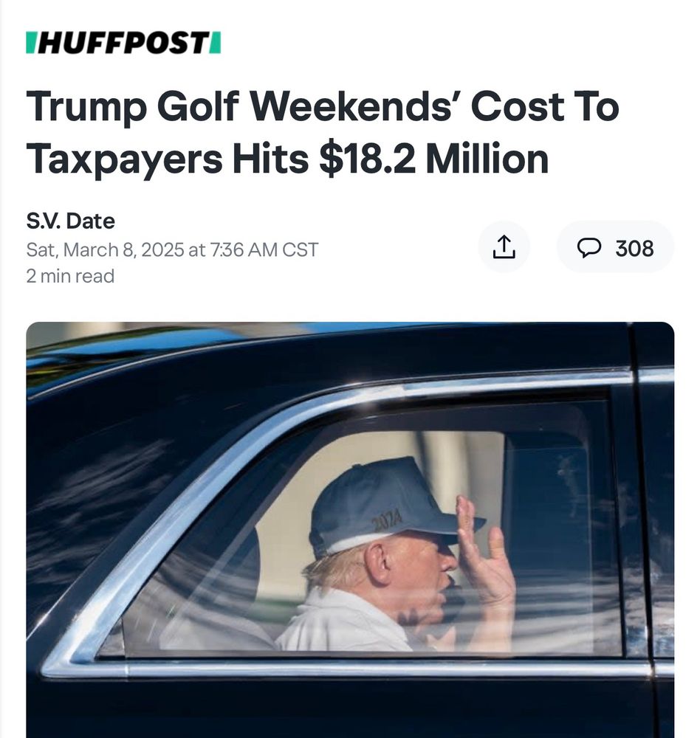This screenshot has height=738, width=700.
Task: Click the waving hand in the photo
Action: 483,553
